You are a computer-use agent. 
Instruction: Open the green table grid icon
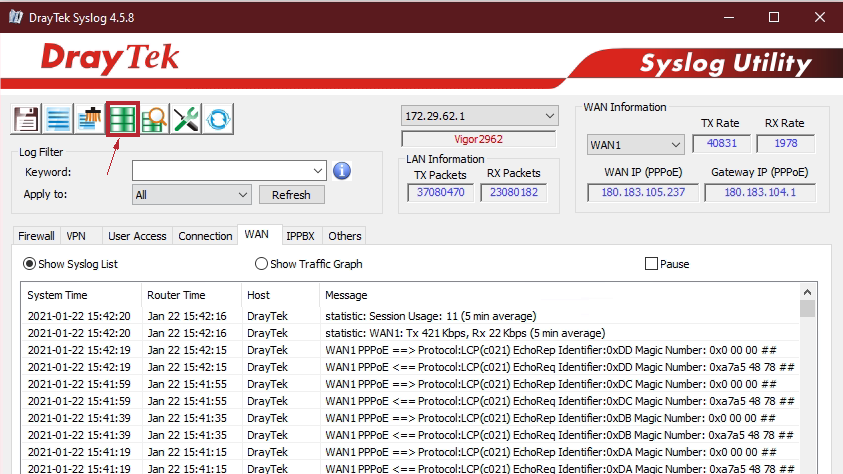(123, 119)
